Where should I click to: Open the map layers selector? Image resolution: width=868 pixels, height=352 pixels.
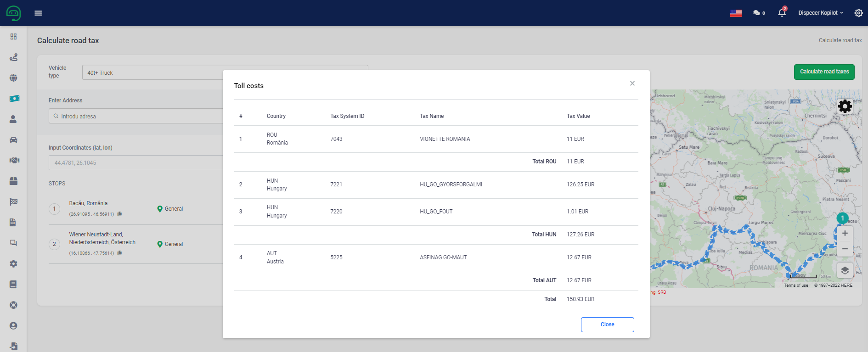845,270
